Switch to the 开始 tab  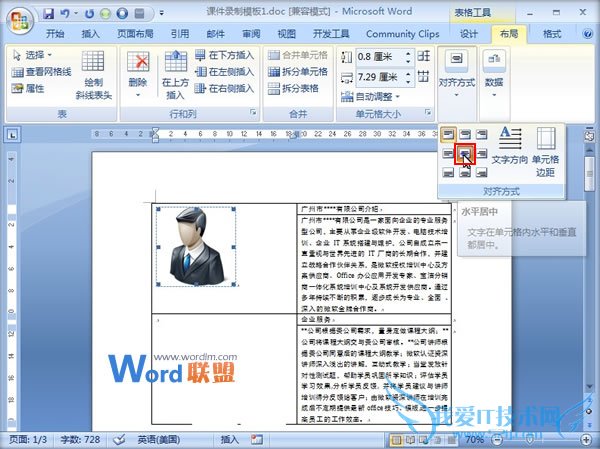55,34
